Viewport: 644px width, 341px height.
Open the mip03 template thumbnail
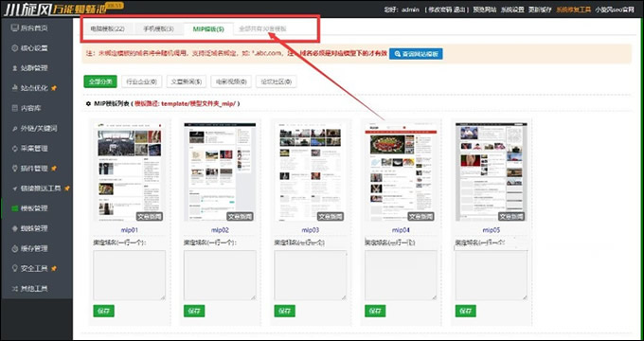(310, 171)
